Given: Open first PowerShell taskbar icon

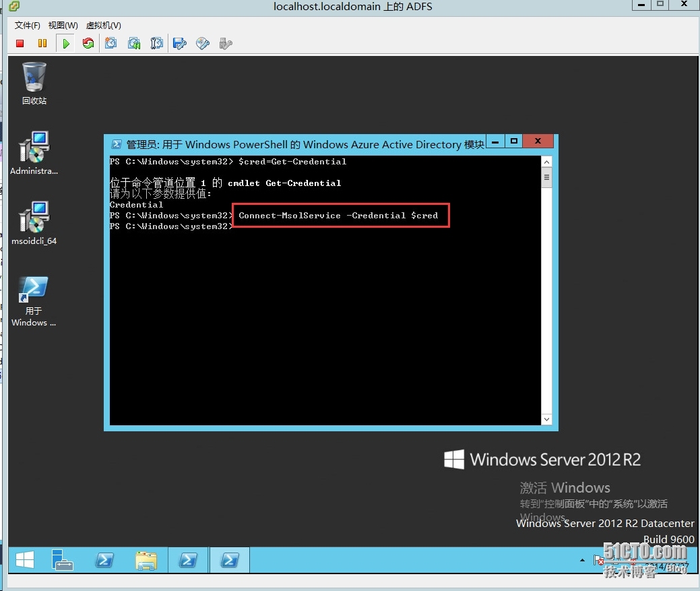Looking at the screenshot, I should [x=104, y=560].
